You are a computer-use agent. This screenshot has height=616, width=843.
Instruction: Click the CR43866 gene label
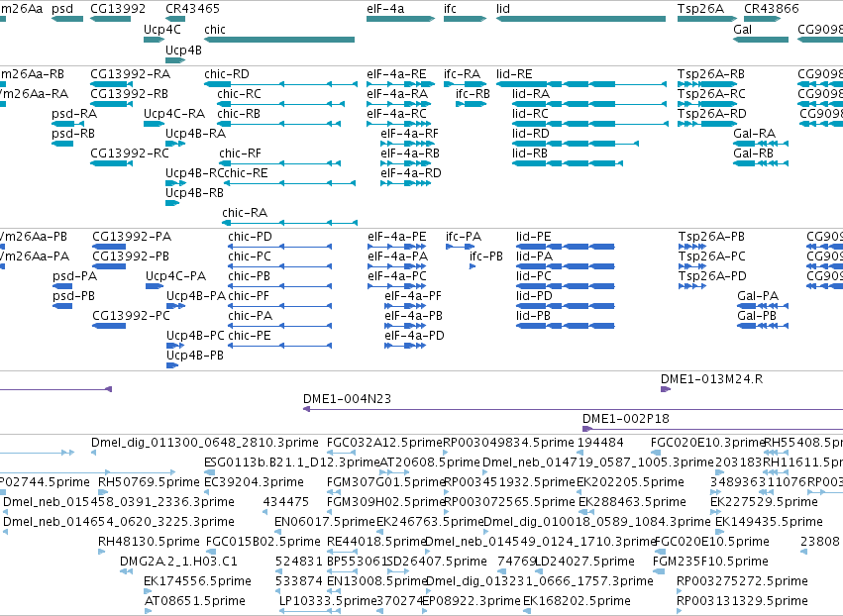click(771, 9)
